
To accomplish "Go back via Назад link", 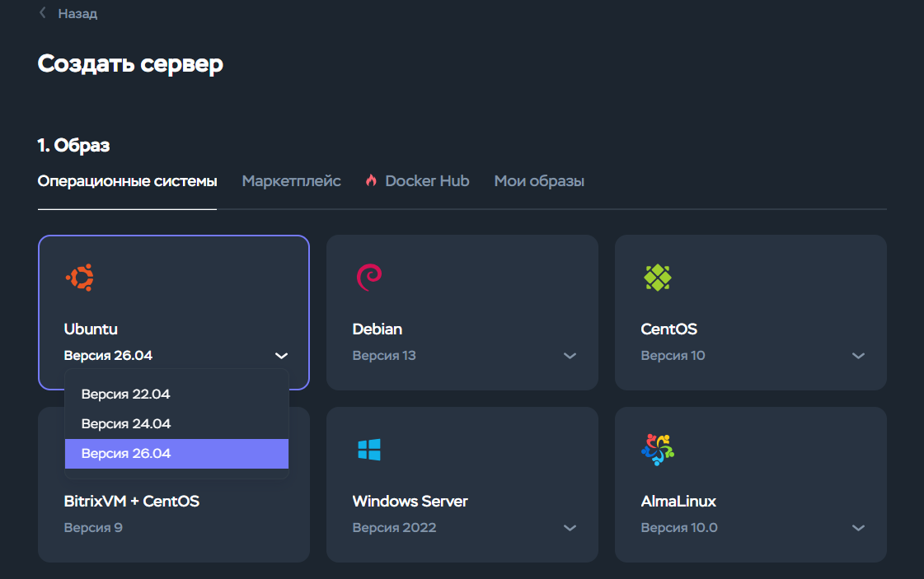I will [77, 13].
